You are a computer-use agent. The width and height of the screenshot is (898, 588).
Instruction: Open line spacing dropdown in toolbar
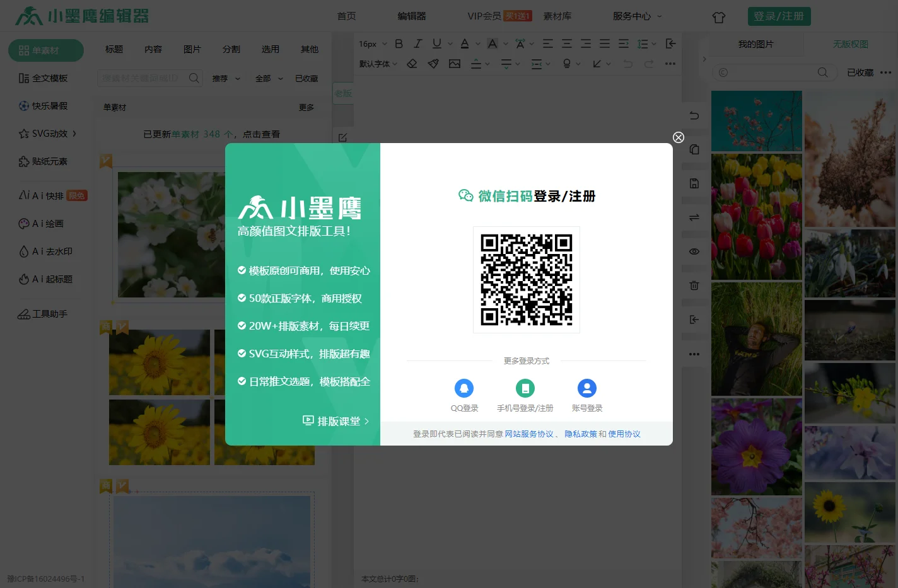(646, 43)
